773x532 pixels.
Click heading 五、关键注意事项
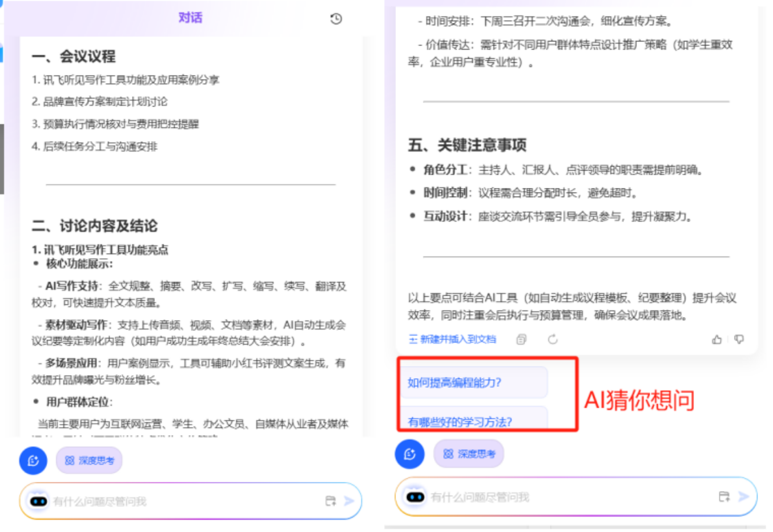point(467,145)
